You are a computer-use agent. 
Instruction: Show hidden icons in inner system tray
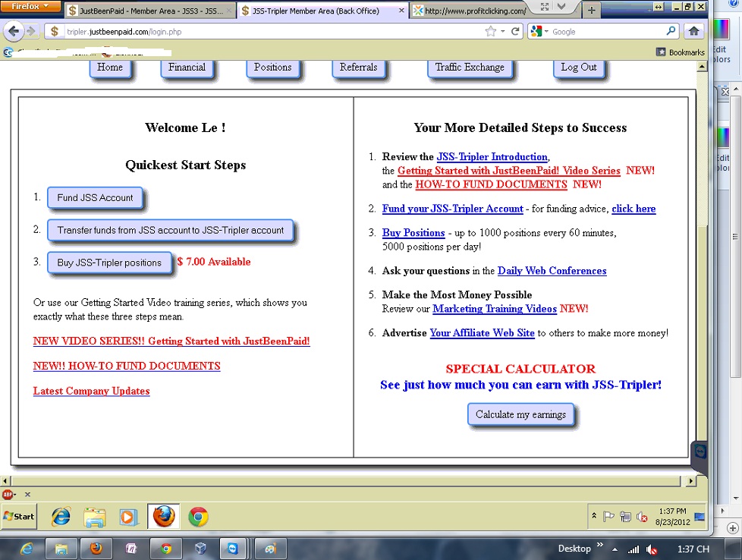594,515
